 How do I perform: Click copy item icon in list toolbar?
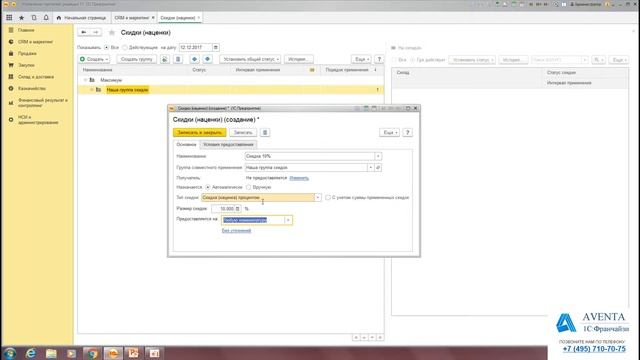pos(165,59)
